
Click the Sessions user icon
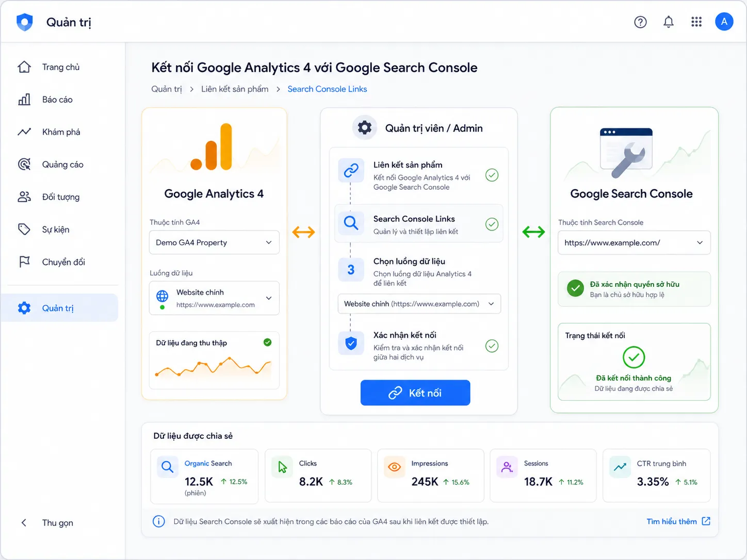pos(507,467)
